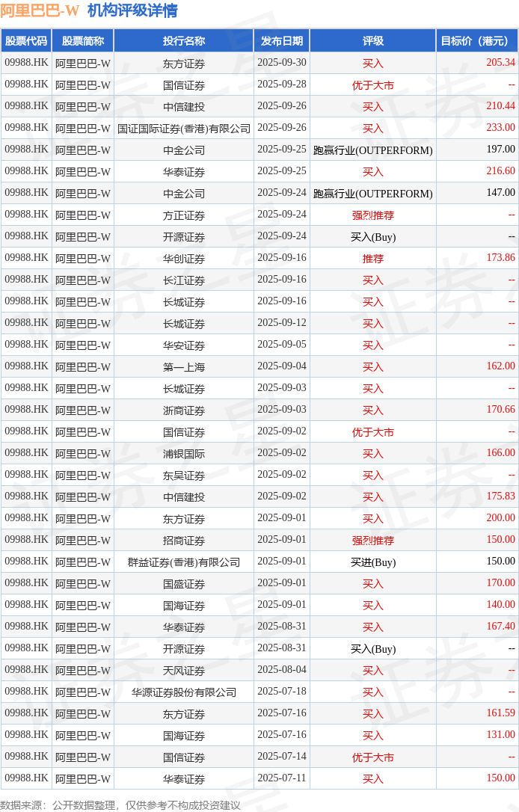This screenshot has width=519, height=812.
Task: Click 优于大市 rating dated 2025-09-28
Action: [x=373, y=85]
